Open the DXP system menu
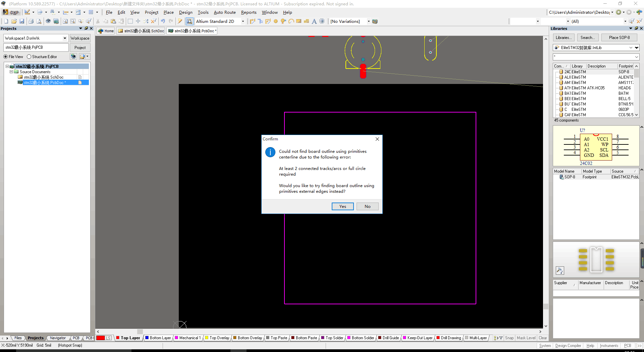This screenshot has height=352, width=644. [11, 12]
